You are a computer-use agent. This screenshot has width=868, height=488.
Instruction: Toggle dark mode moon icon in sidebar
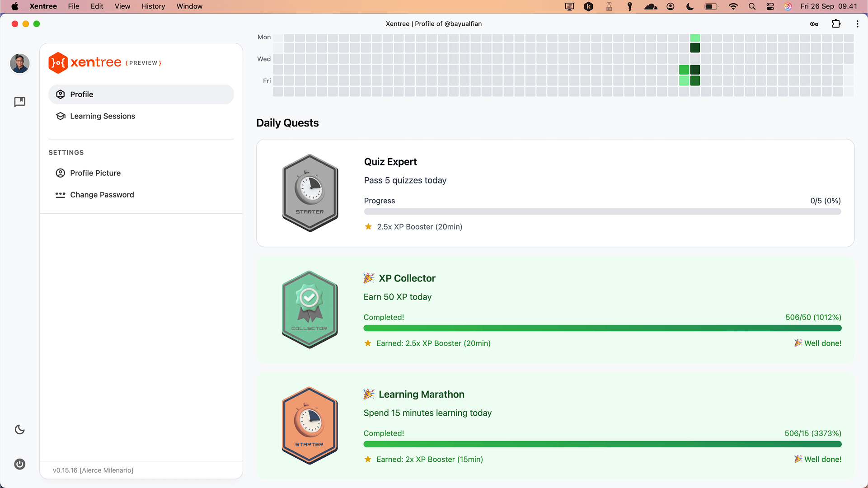[19, 429]
